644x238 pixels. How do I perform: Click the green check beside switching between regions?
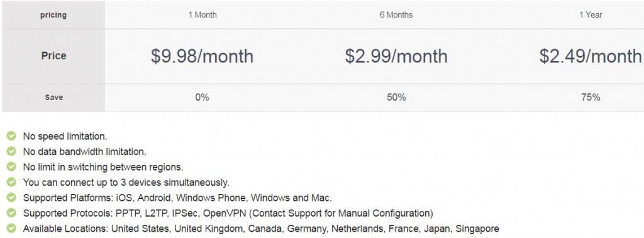tap(11, 167)
